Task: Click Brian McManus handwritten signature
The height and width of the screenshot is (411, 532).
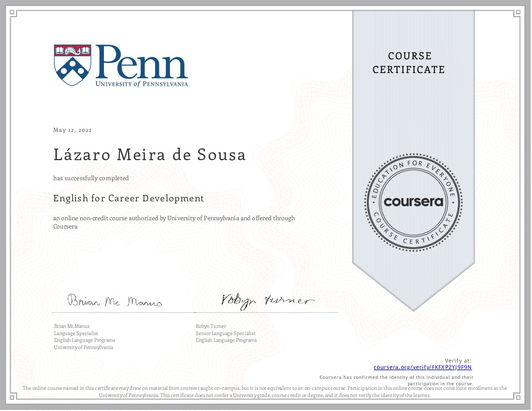Action: [x=115, y=301]
